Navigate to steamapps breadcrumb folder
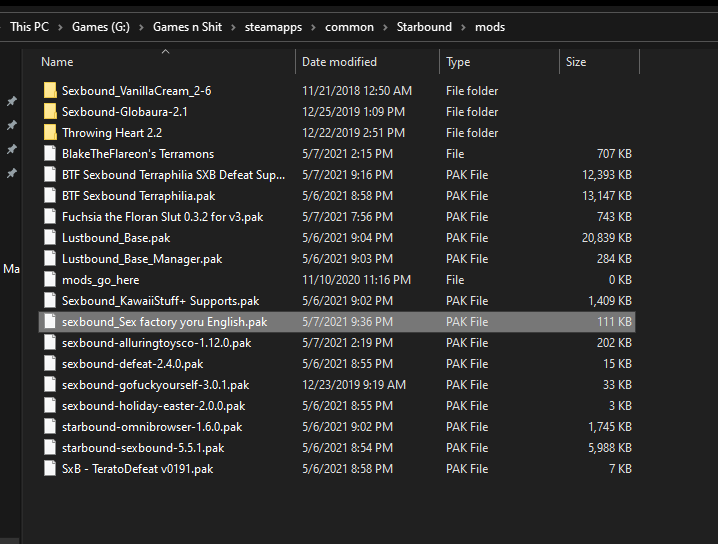The image size is (718, 544). pos(273,27)
